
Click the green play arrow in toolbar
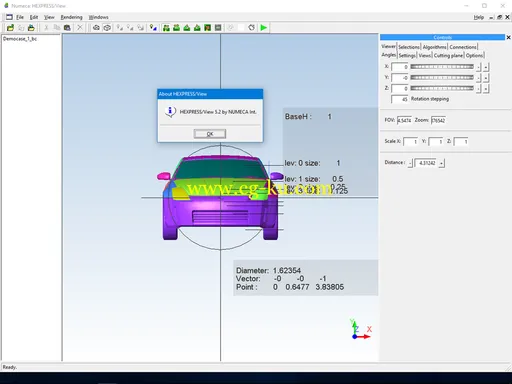pos(263,28)
